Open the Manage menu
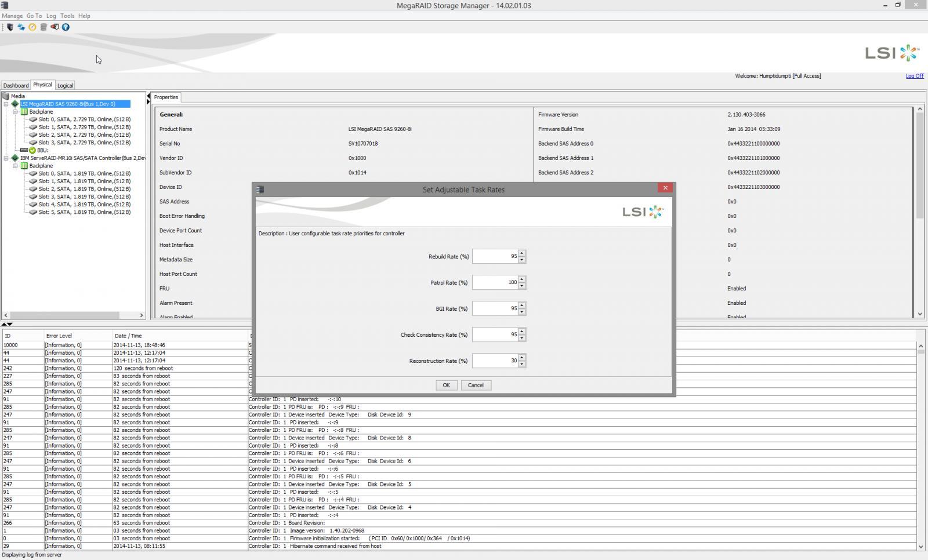Screen dimensions: 928x560 [12, 16]
